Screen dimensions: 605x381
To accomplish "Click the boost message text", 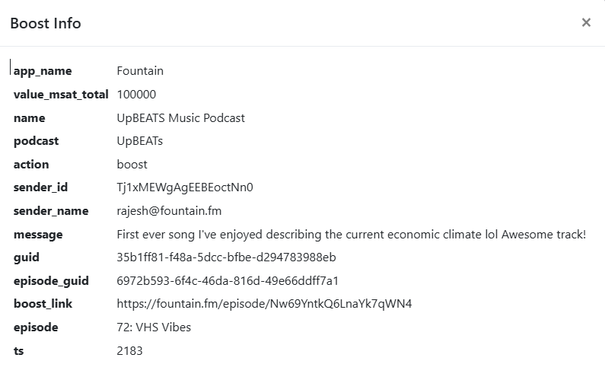I will tap(351, 234).
